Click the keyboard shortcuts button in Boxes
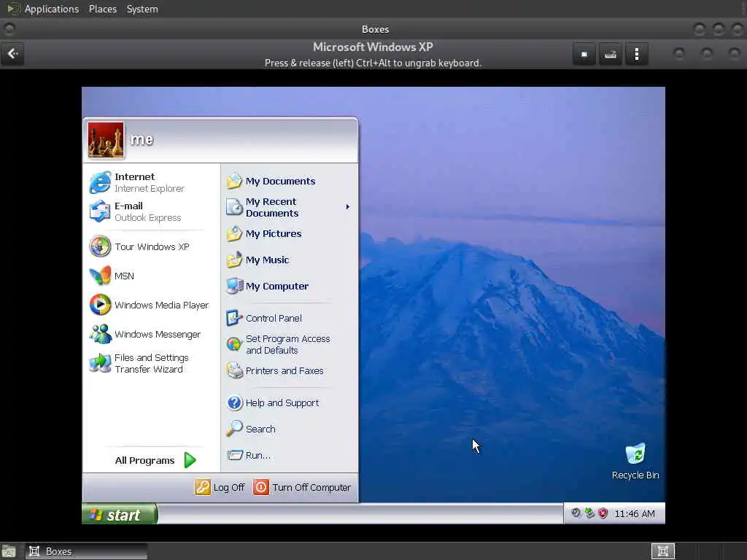Screen dimensions: 747x560 coord(611,54)
